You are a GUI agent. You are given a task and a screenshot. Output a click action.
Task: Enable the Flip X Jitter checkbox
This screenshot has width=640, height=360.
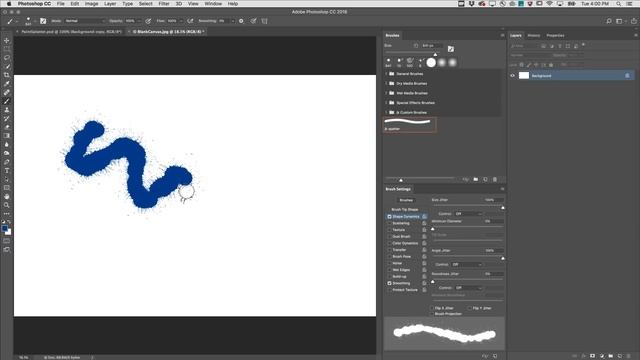432,308
